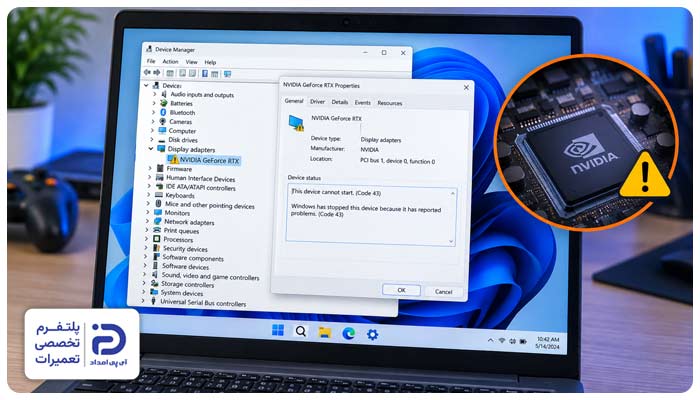Select Mice and other pointing devices
This screenshot has width=700, height=400.
(209, 205)
